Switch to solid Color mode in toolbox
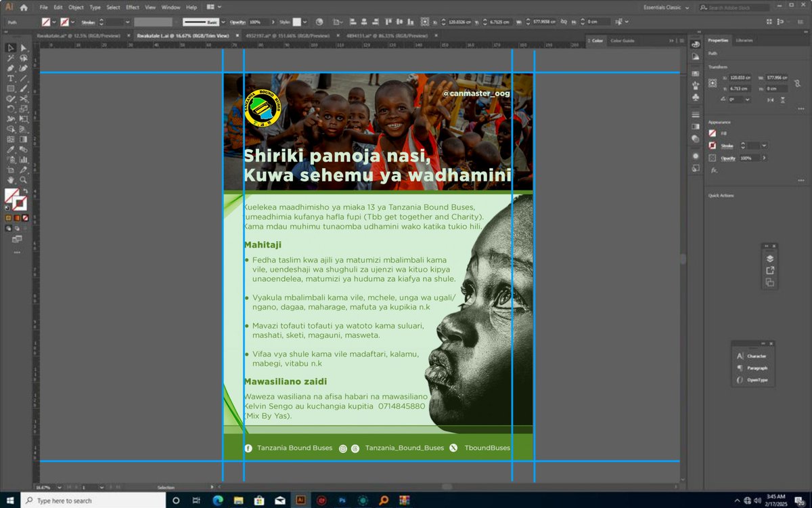This screenshot has height=508, width=812. [x=8, y=219]
